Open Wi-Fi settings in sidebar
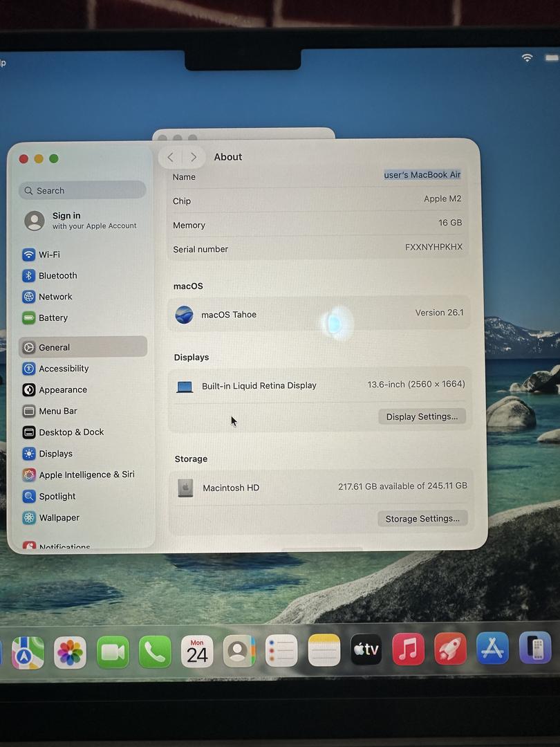Image resolution: width=560 pixels, height=747 pixels. [x=48, y=255]
